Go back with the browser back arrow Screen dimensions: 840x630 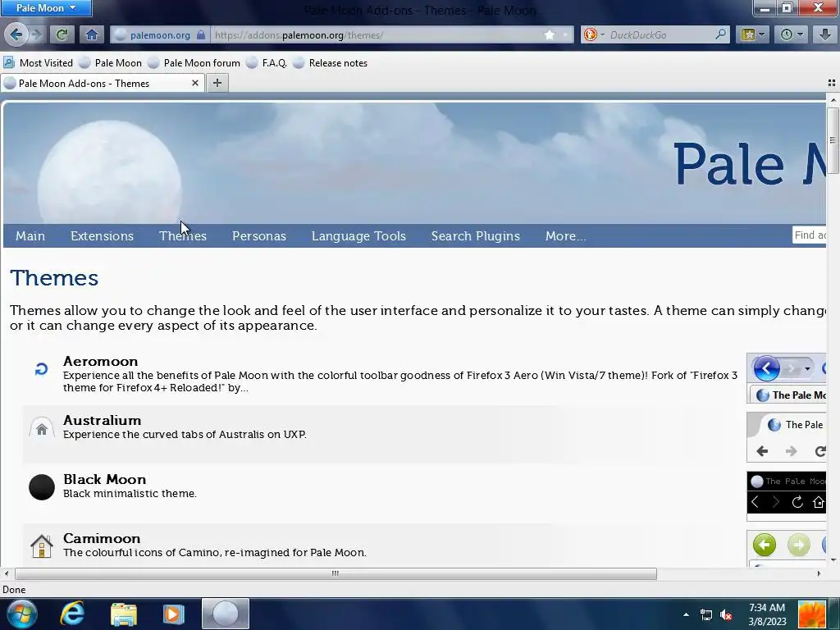tap(16, 34)
